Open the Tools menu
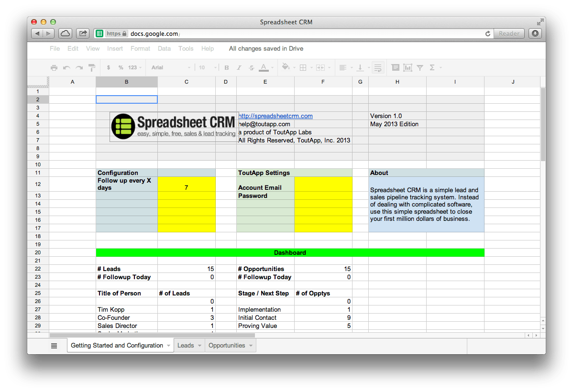This screenshot has width=573, height=392. click(x=186, y=49)
